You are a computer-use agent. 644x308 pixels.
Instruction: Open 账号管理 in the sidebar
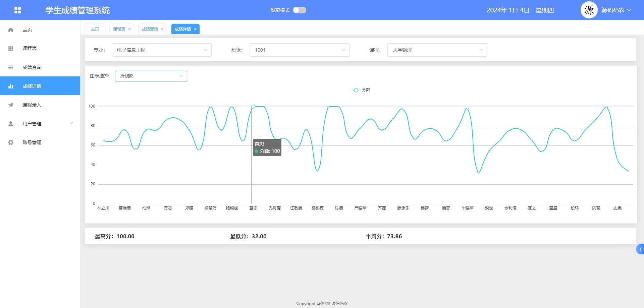coord(40,142)
